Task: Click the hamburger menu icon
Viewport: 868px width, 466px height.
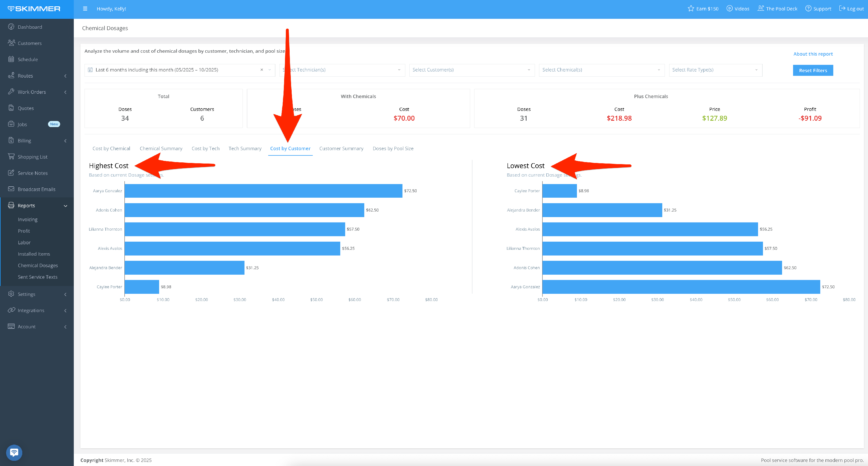Action: 85,9
